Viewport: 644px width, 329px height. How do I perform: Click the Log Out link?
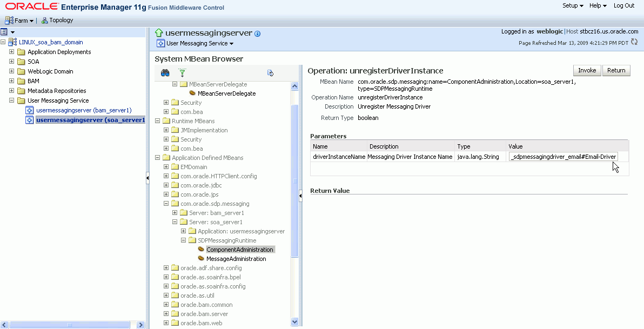point(624,6)
